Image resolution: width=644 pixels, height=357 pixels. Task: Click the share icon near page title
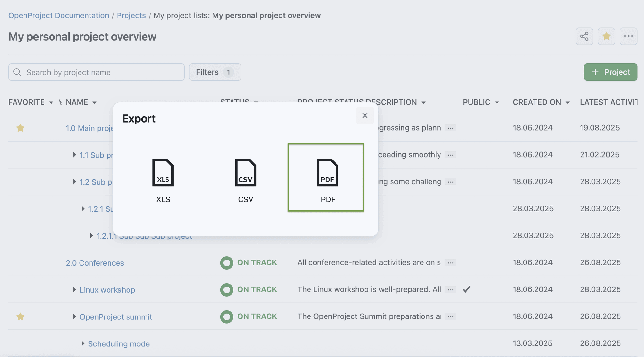point(584,36)
